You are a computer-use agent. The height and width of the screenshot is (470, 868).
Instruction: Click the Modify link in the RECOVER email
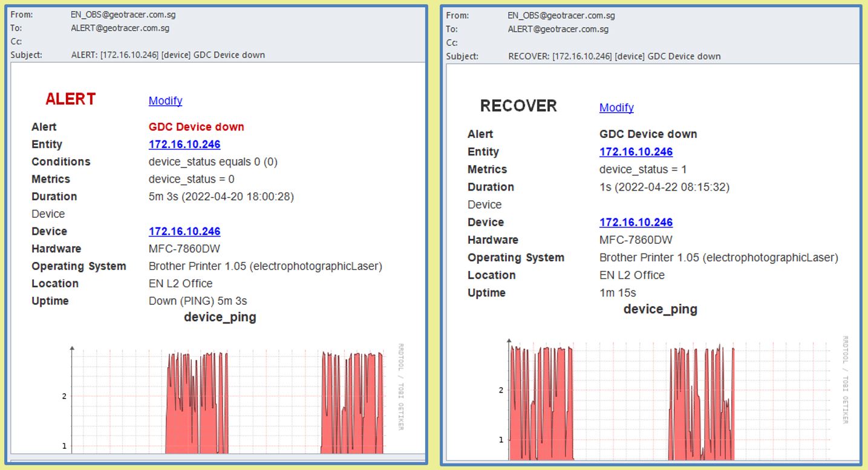click(x=616, y=108)
